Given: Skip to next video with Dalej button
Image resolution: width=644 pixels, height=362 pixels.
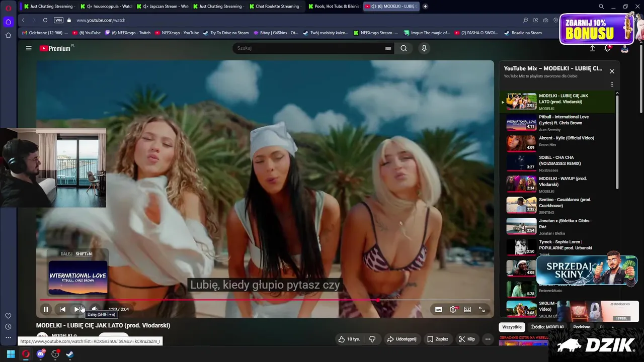Looking at the screenshot, I should tap(77, 309).
